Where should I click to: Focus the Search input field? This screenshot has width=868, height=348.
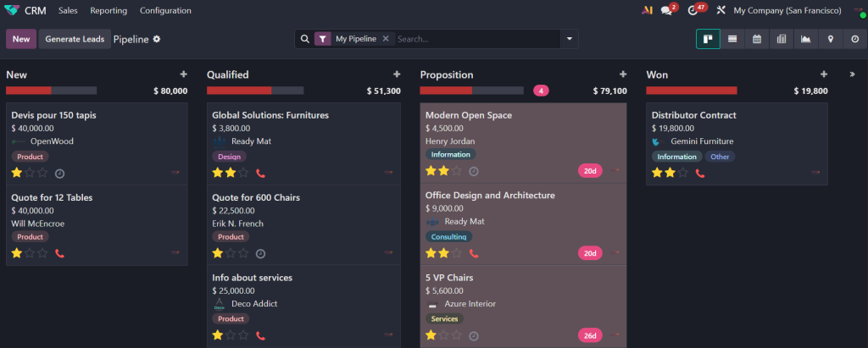(x=476, y=39)
